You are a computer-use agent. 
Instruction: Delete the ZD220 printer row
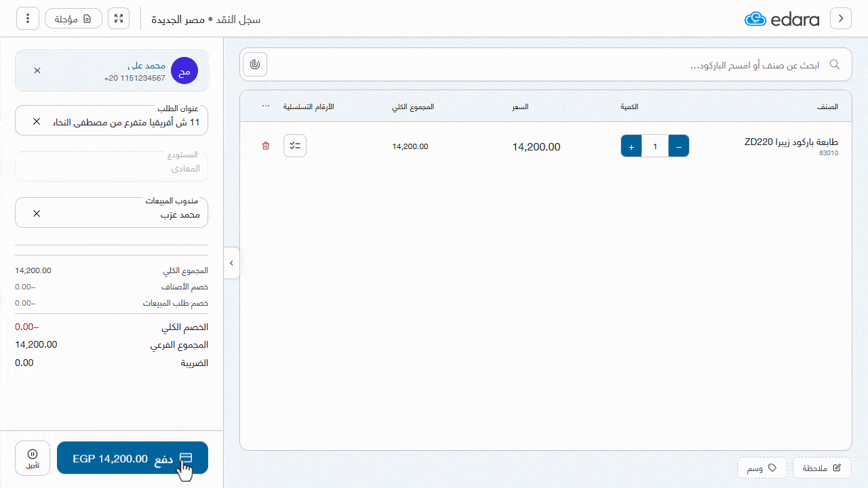[266, 146]
